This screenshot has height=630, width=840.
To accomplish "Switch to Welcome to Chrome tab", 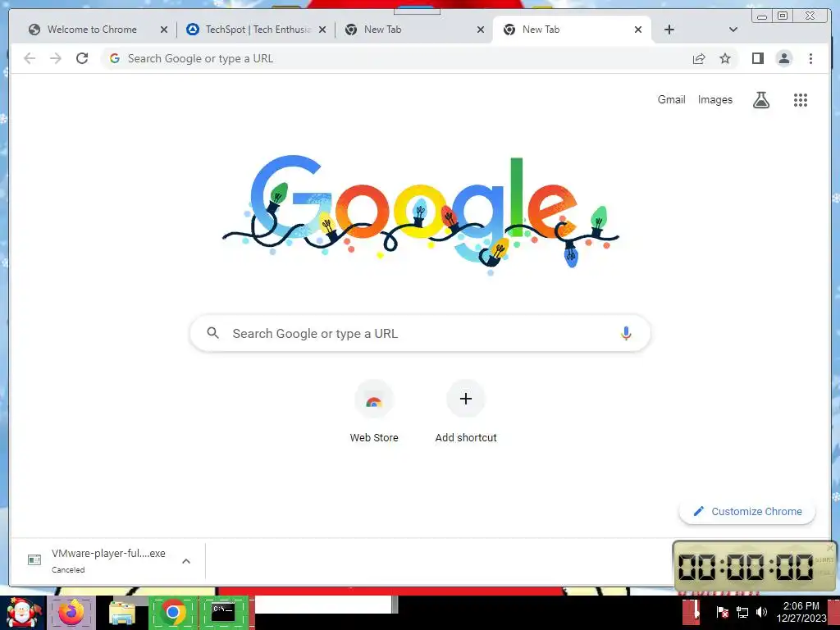I will (x=92, y=30).
